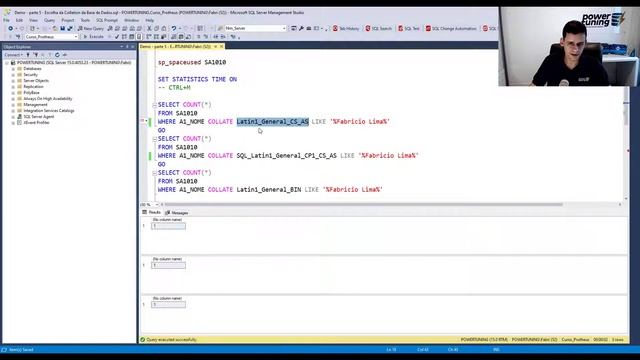Expand the Databases node
Viewport: 640px width, 360px height.
pos(13,69)
